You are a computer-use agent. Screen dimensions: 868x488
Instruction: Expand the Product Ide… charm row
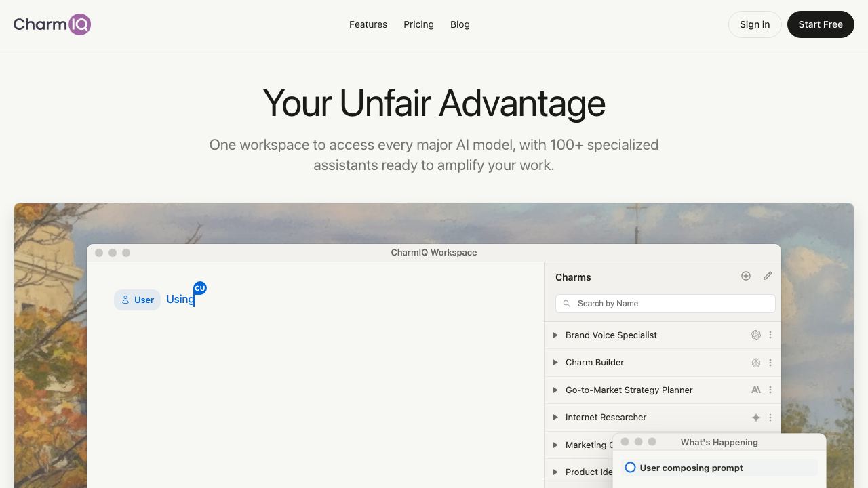pos(555,472)
